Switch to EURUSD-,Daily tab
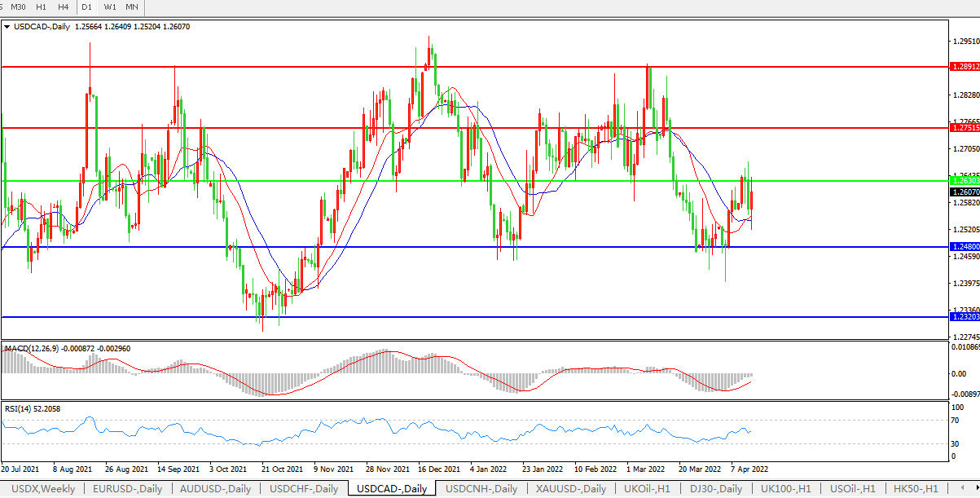Image resolution: width=980 pixels, height=498 pixels. pyautogui.click(x=127, y=489)
